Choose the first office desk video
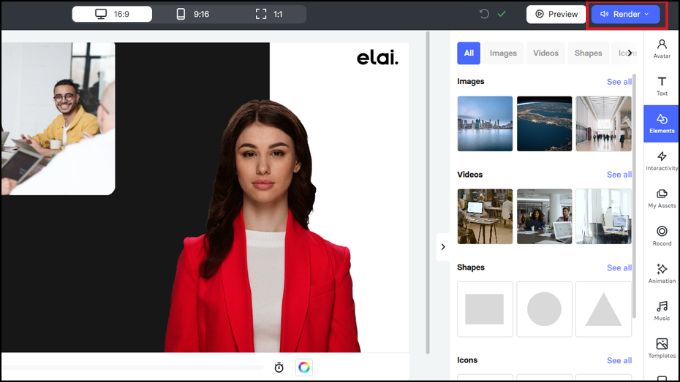 (x=485, y=216)
